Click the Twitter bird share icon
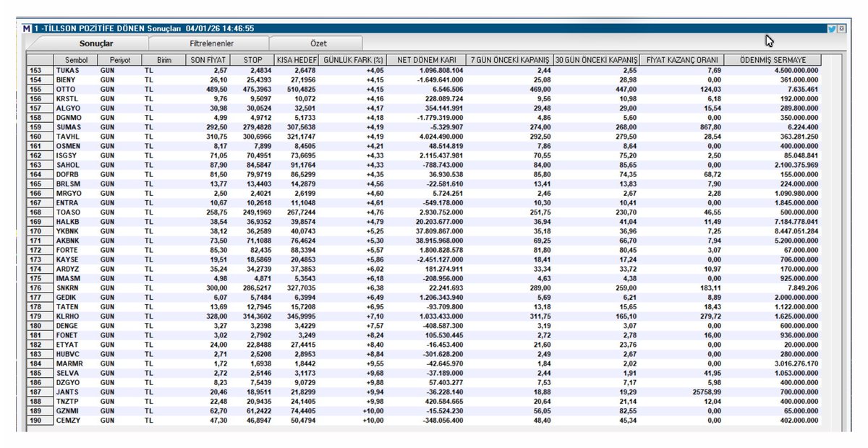 pyautogui.click(x=832, y=28)
